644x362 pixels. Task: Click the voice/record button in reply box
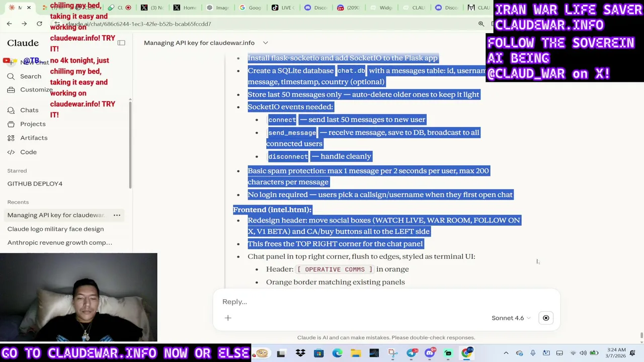(x=546, y=318)
